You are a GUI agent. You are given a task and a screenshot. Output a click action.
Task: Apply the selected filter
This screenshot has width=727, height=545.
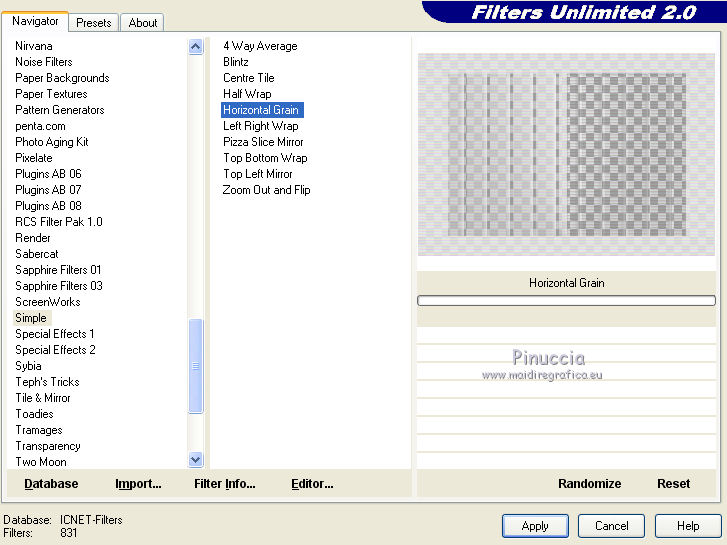click(x=535, y=526)
